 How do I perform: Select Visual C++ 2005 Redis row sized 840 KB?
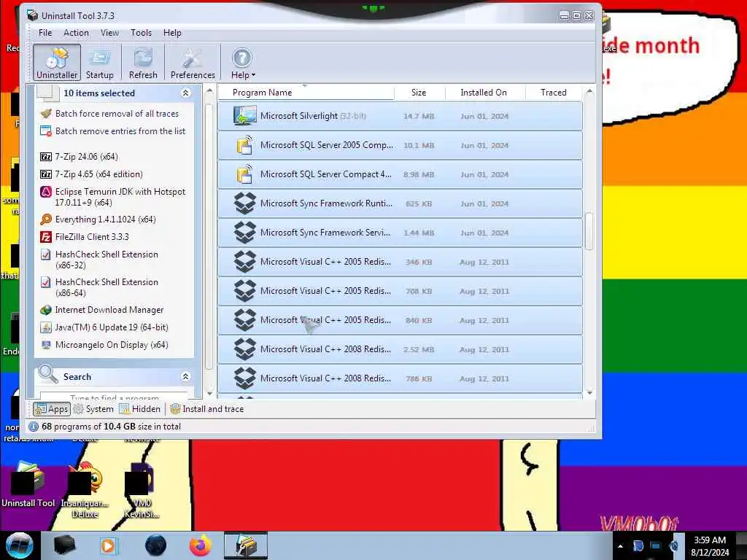click(x=400, y=320)
